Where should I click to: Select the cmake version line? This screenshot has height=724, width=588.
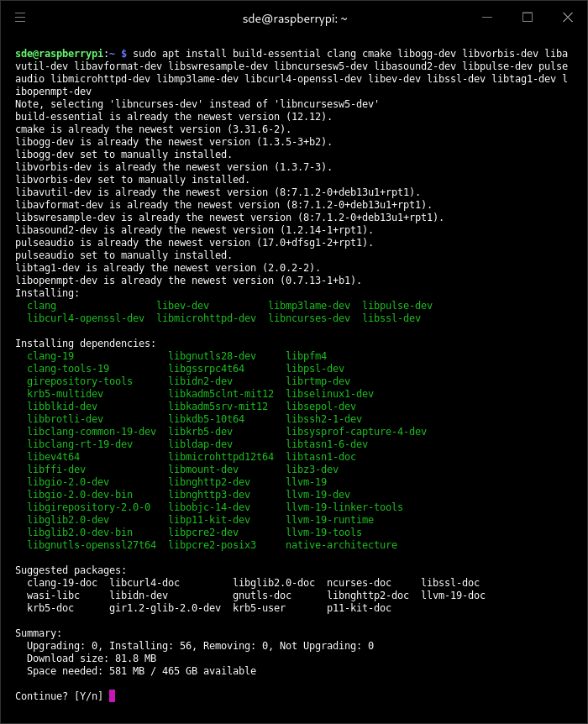[x=134, y=129]
